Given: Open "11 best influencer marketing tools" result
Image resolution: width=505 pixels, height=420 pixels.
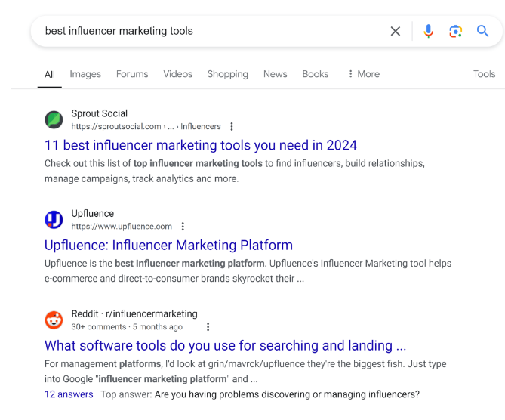Looking at the screenshot, I should [200, 145].
